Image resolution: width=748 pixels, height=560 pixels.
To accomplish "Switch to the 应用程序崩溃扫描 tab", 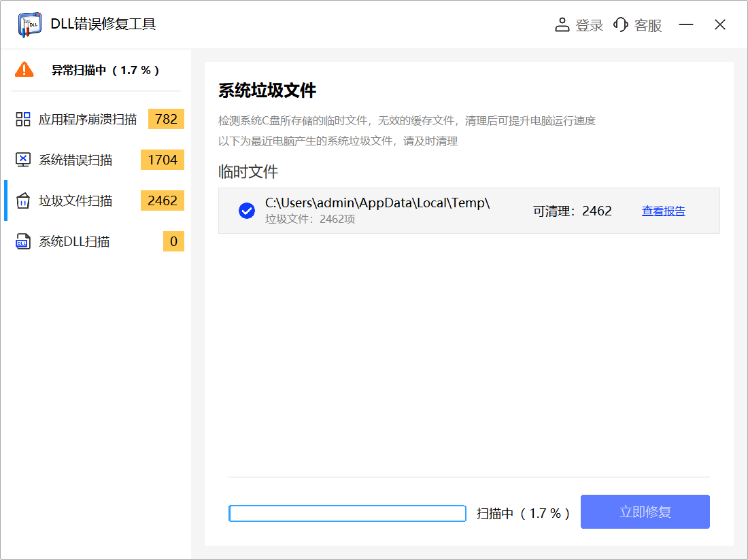I will click(88, 118).
